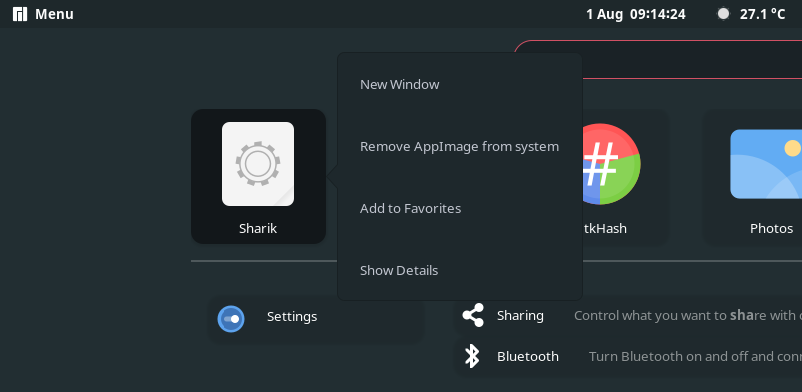
Task: Choose Remove AppImage from system
Action: 460,146
